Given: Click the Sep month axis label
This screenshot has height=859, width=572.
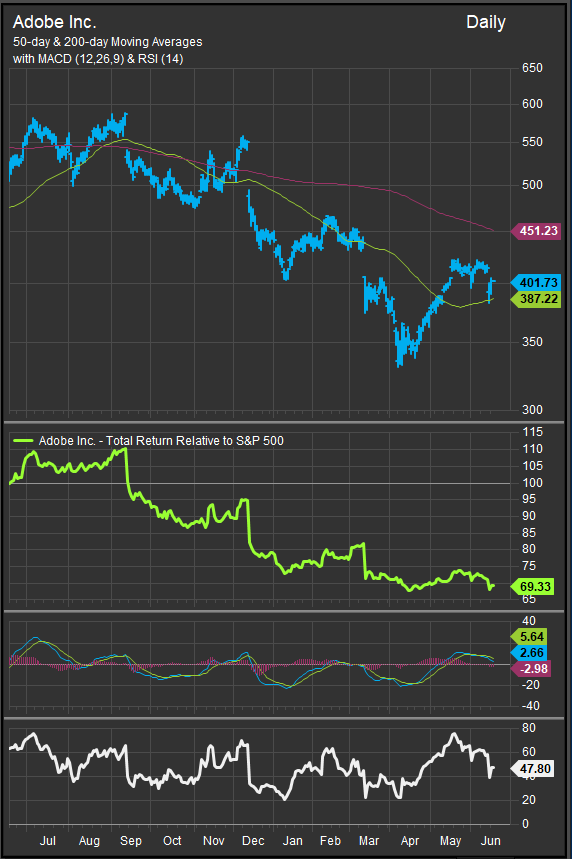Looking at the screenshot, I should click(130, 841).
